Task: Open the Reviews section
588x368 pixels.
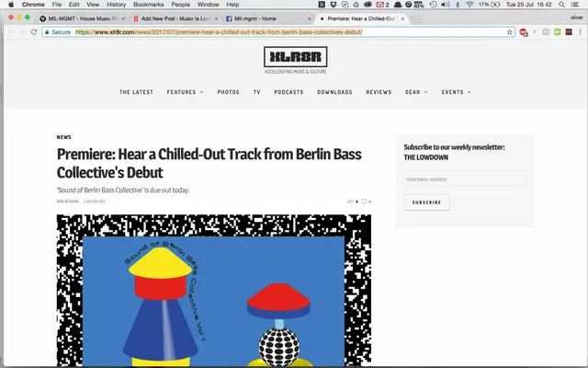Action: (379, 92)
